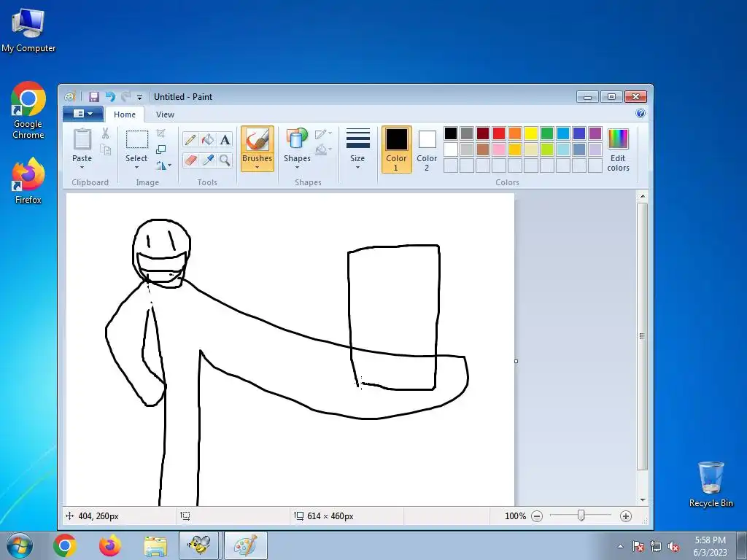Click the rectangular Select tool button
The width and height of the screenshot is (747, 560).
(x=136, y=145)
